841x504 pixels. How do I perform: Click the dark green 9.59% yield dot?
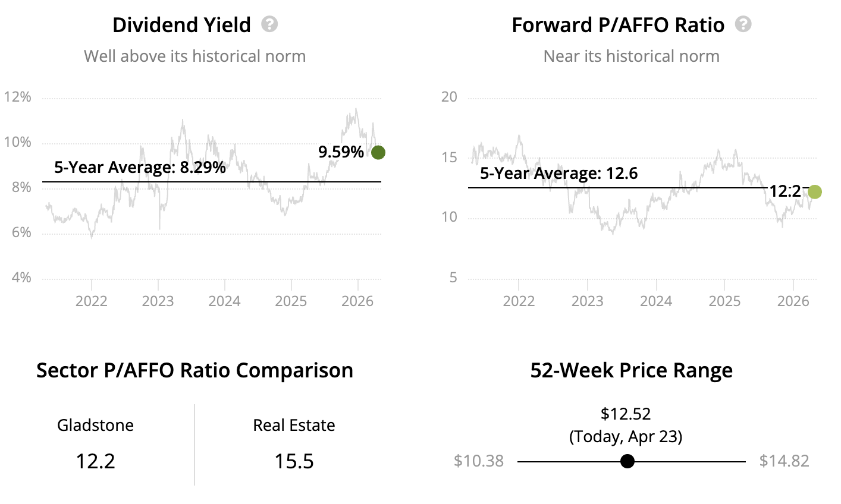click(x=378, y=153)
